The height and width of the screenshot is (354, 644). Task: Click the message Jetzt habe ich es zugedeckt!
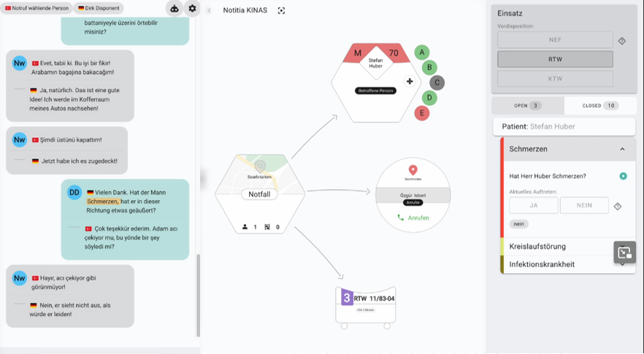(x=80, y=161)
